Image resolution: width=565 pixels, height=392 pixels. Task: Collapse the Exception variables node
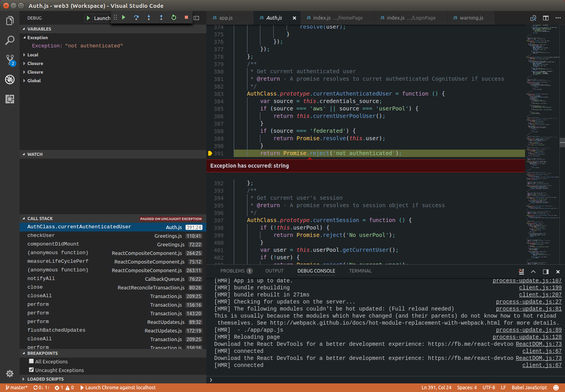[24, 38]
